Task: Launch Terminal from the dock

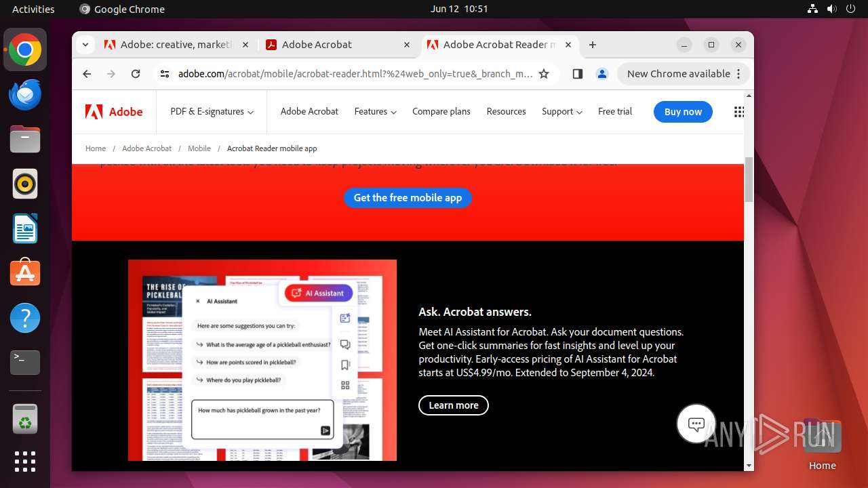Action: point(25,362)
